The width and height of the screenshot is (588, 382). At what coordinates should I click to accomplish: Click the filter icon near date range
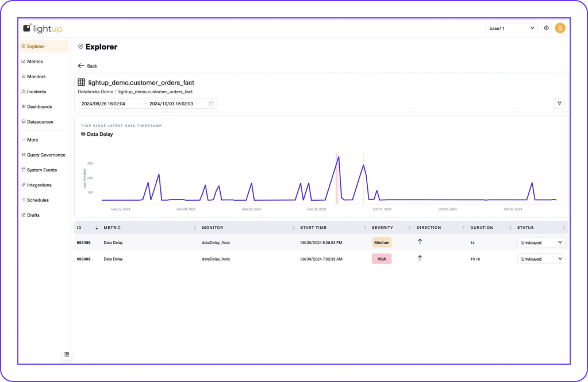click(559, 104)
